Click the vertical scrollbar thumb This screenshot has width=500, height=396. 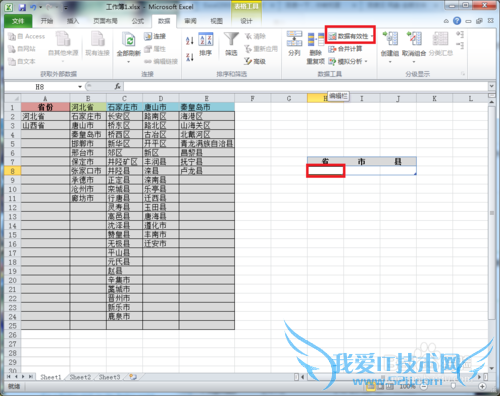coord(492,213)
